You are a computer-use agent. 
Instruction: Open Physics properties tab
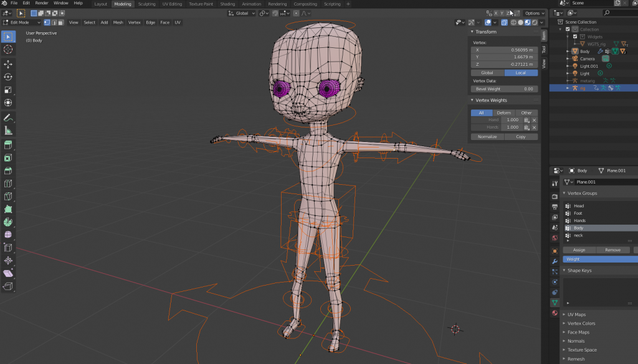point(555,282)
